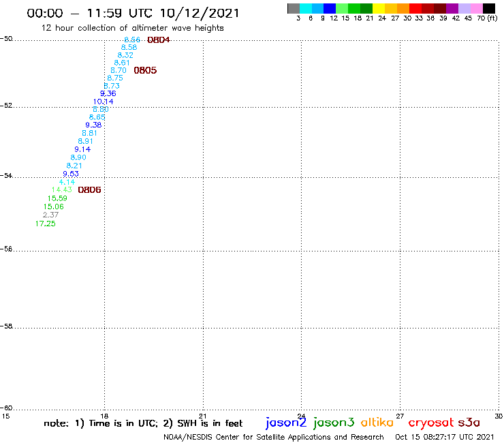Click the gray swatch in the color legend
This screenshot has width=504, height=443.
pos(294,8)
